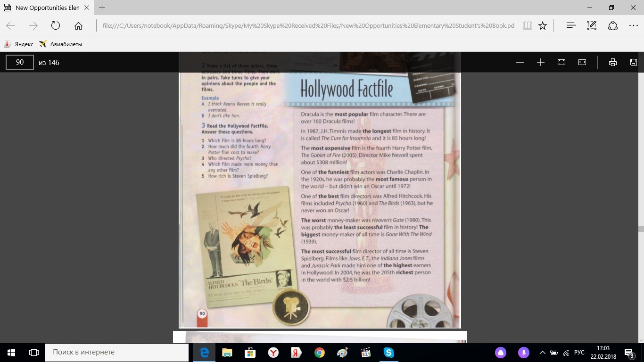Print the PDF document
644x362 pixels.
click(x=613, y=62)
